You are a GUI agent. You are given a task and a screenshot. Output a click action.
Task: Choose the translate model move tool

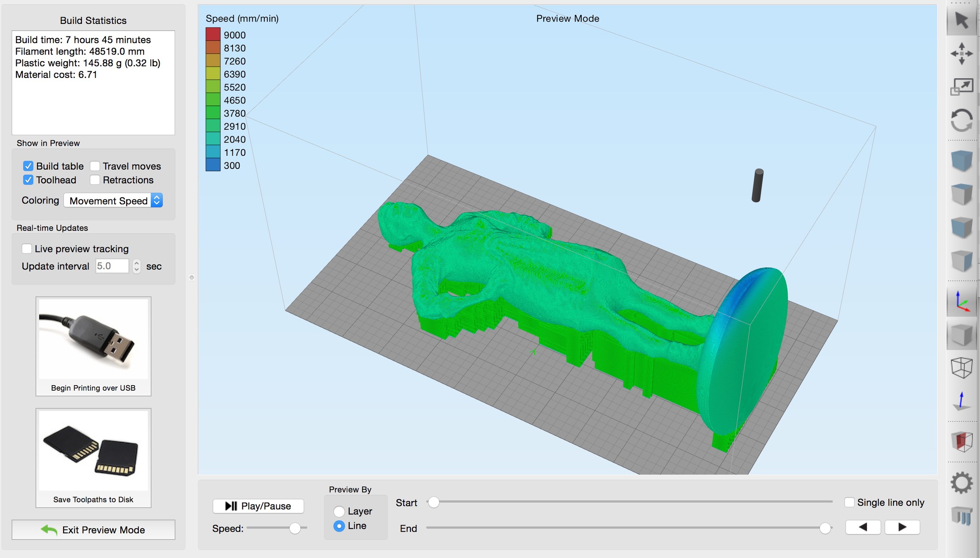click(x=962, y=54)
